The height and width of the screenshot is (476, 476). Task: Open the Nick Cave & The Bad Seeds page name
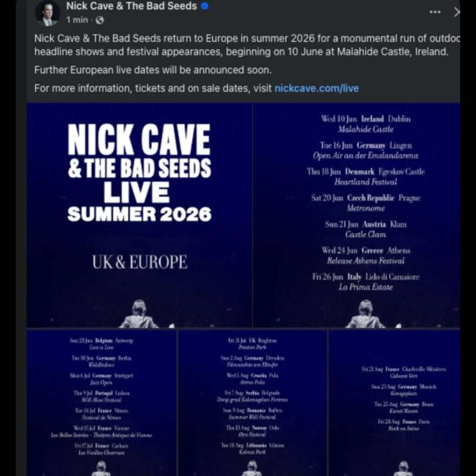132,7
